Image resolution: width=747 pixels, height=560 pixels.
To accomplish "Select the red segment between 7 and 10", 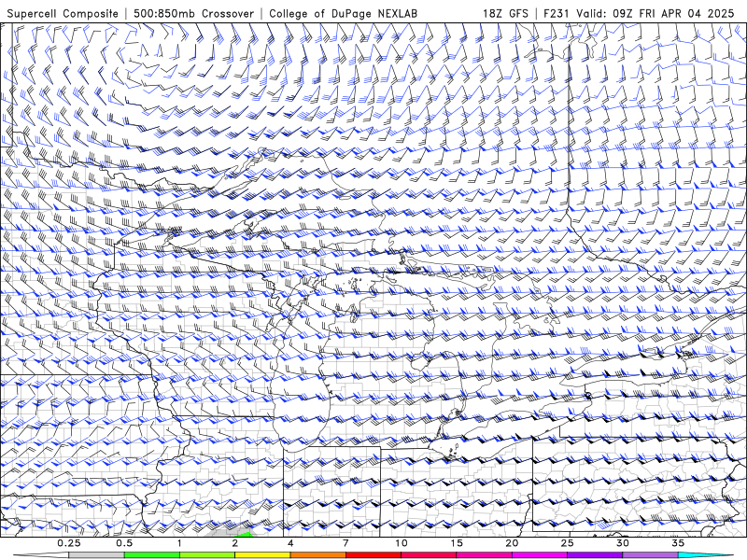I will 373,555.
